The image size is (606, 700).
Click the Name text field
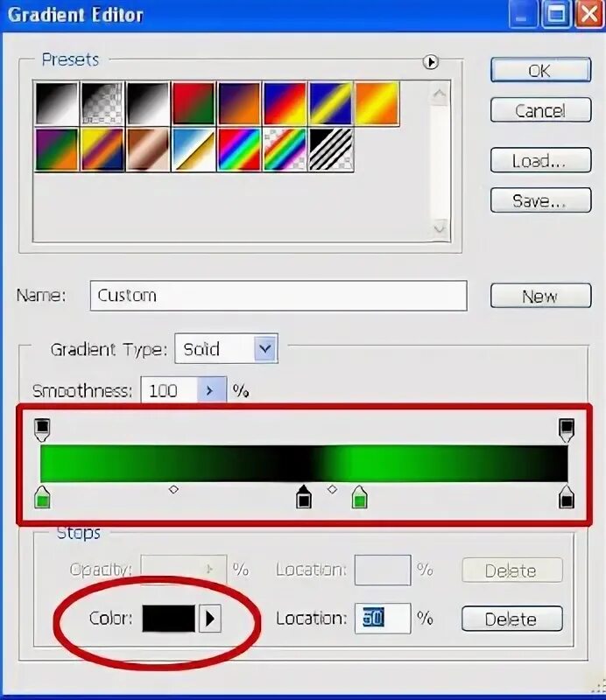[x=278, y=296]
